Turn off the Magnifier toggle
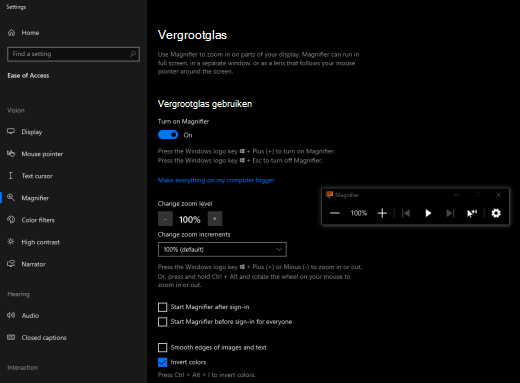Image resolution: width=520 pixels, height=383 pixels. [168, 135]
